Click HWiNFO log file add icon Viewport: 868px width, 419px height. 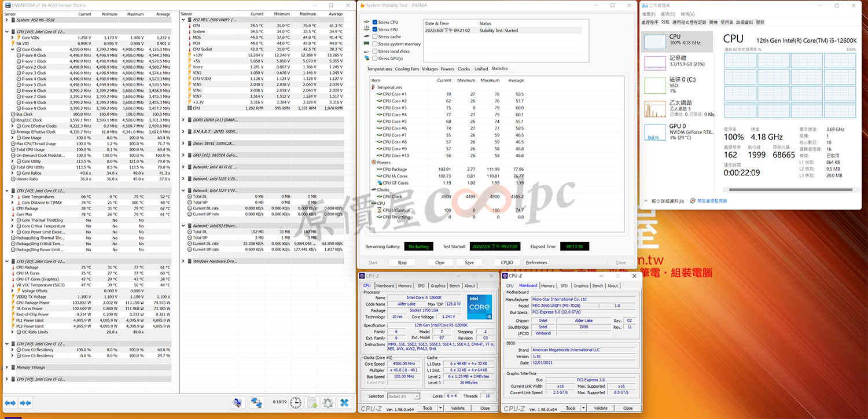[312, 402]
